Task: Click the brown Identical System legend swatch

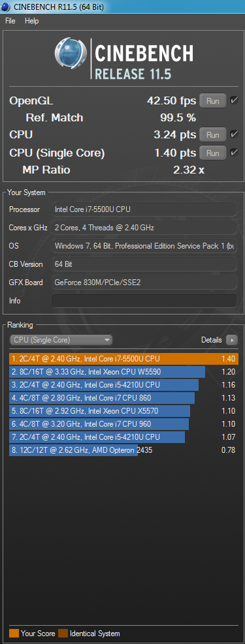Action: [x=63, y=634]
